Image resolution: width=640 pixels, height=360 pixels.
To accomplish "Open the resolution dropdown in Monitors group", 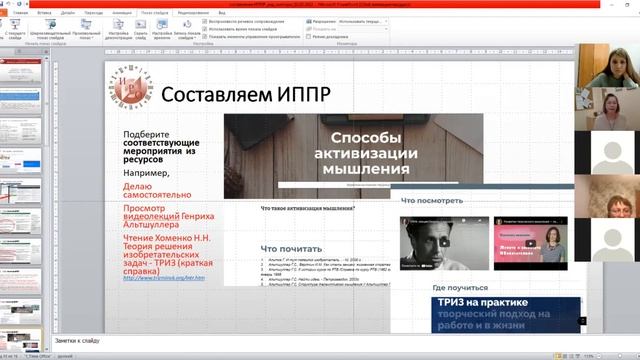I will 363,21.
